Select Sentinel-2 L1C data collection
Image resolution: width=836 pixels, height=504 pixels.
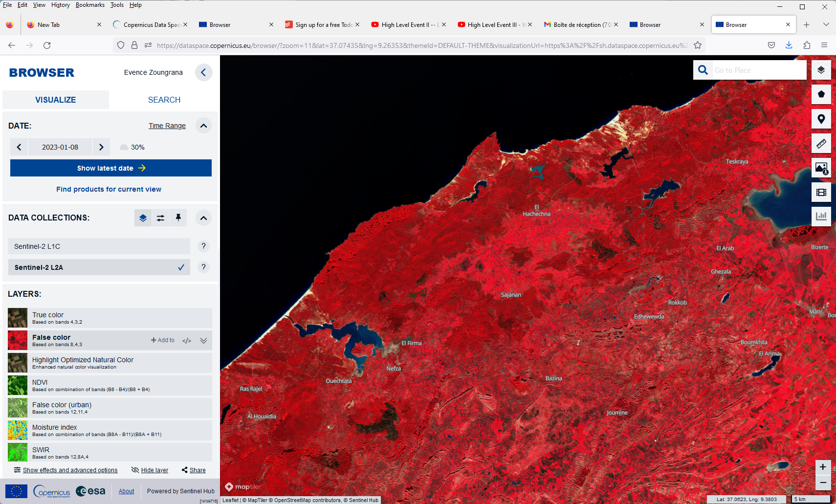(99, 246)
